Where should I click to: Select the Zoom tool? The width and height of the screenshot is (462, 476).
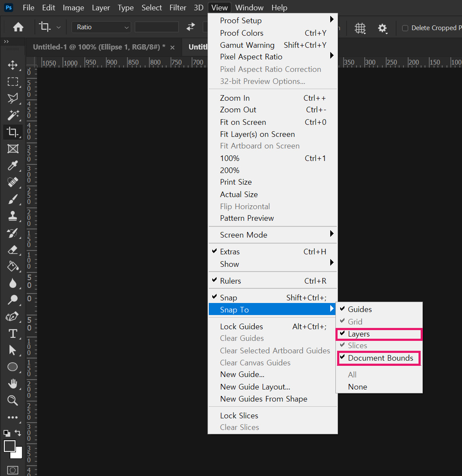tap(12, 400)
